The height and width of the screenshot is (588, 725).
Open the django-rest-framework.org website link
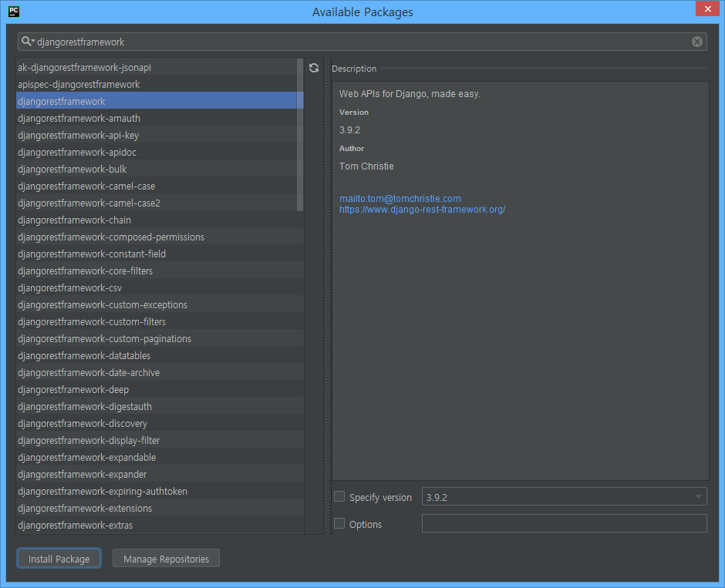pos(422,210)
